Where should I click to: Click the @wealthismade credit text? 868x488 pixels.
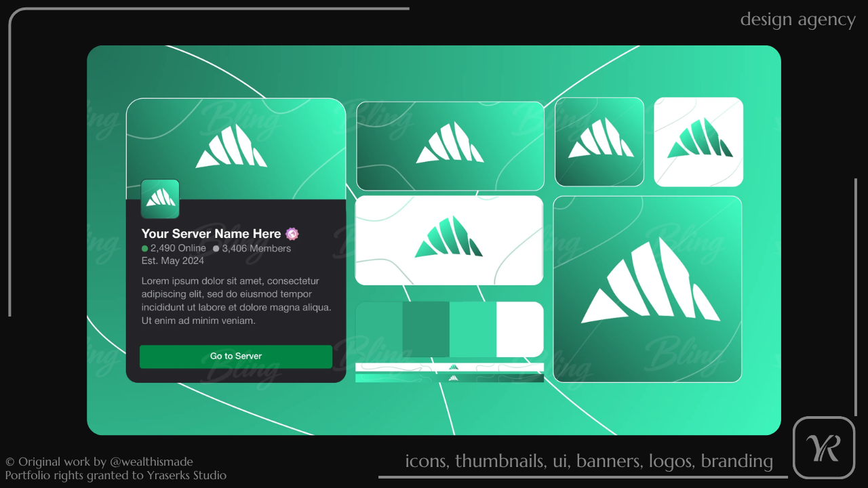pos(151,462)
